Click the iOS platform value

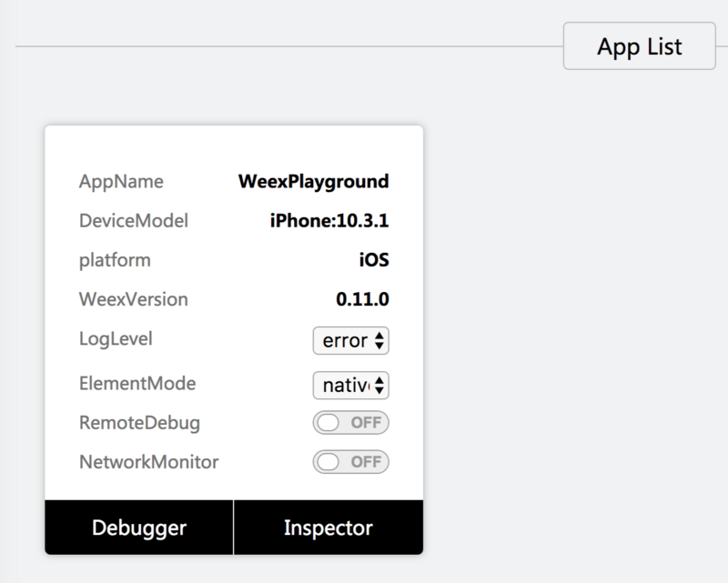tap(374, 260)
